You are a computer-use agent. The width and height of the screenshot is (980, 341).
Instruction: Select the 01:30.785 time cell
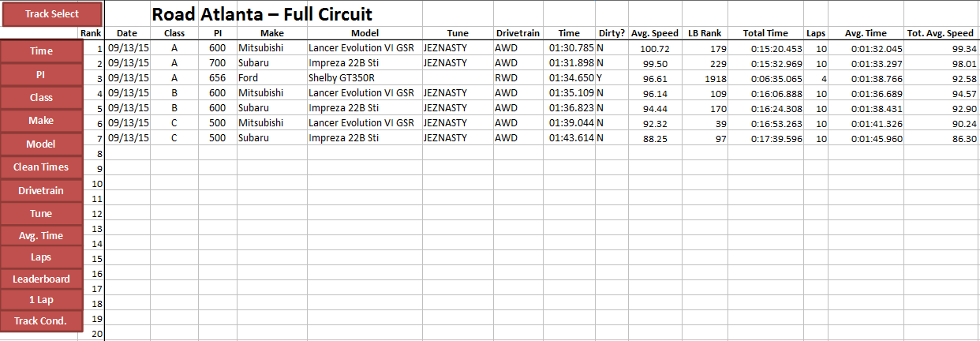point(570,48)
